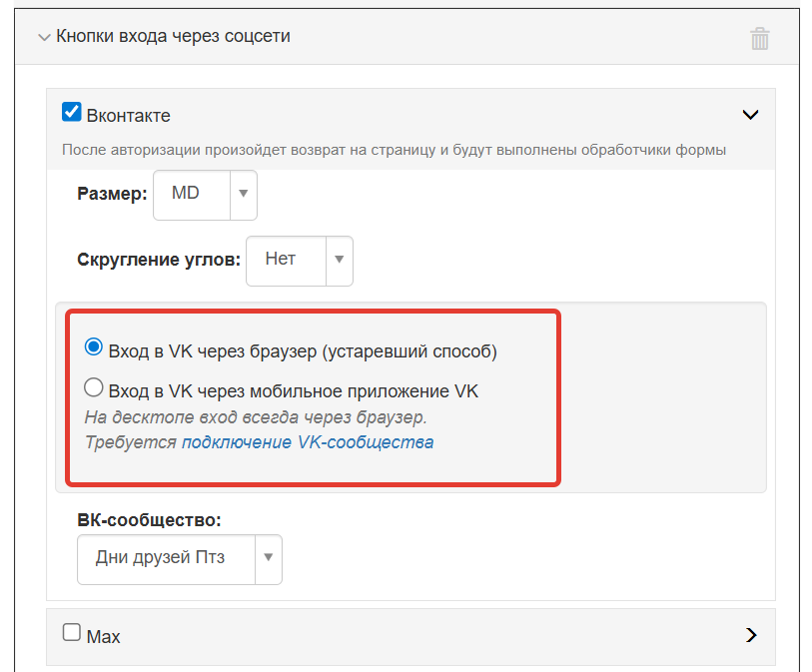Click the Max label text
Screen dimensions: 812x672
pos(104,637)
